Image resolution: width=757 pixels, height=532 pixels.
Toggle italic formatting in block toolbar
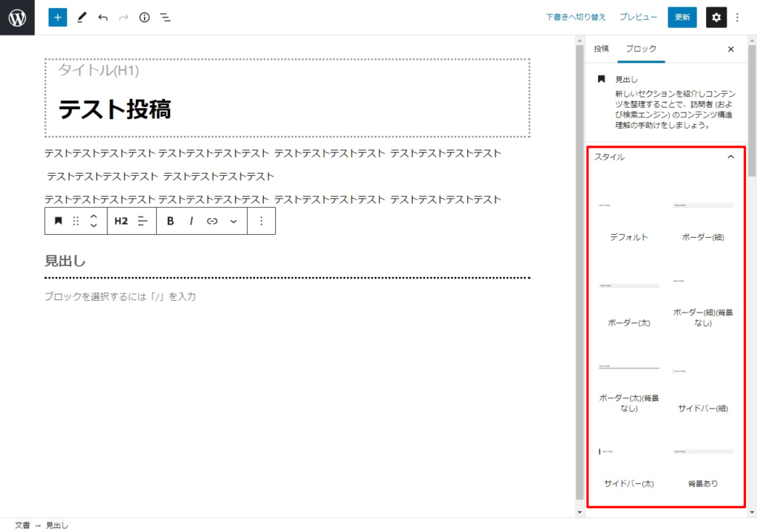191,221
